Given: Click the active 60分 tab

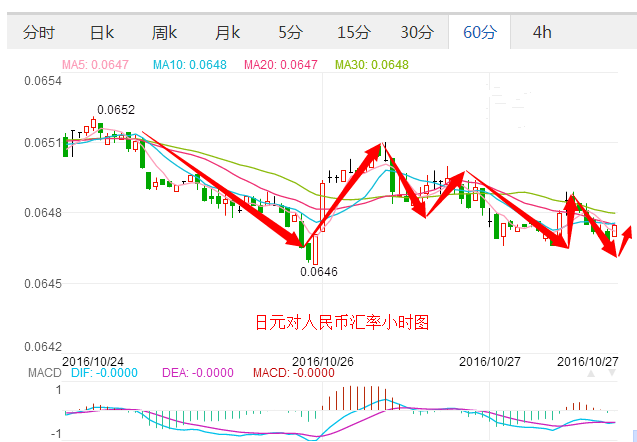Looking at the screenshot, I should (x=479, y=32).
